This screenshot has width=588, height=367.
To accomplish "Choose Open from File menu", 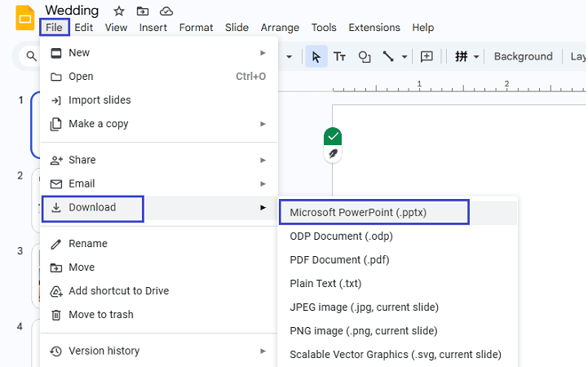I will coord(159,77).
